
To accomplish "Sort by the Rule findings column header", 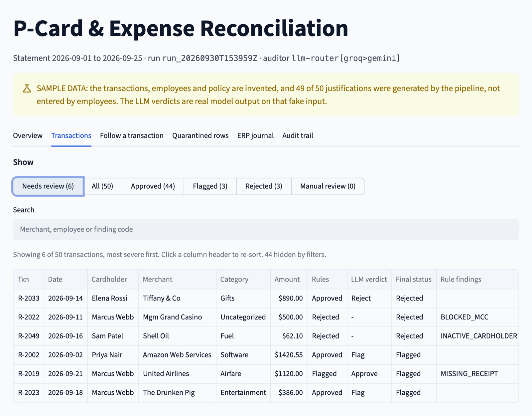I will tap(477, 279).
